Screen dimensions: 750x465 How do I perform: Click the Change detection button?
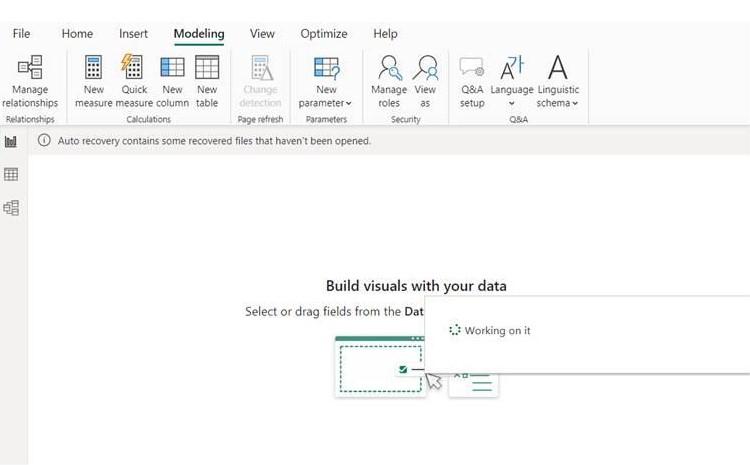tap(260, 81)
